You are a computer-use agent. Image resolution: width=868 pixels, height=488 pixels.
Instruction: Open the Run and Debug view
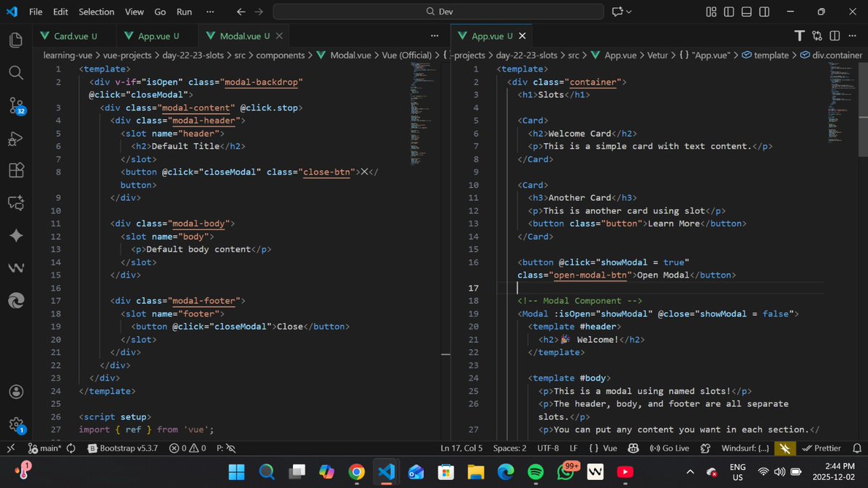coord(15,139)
